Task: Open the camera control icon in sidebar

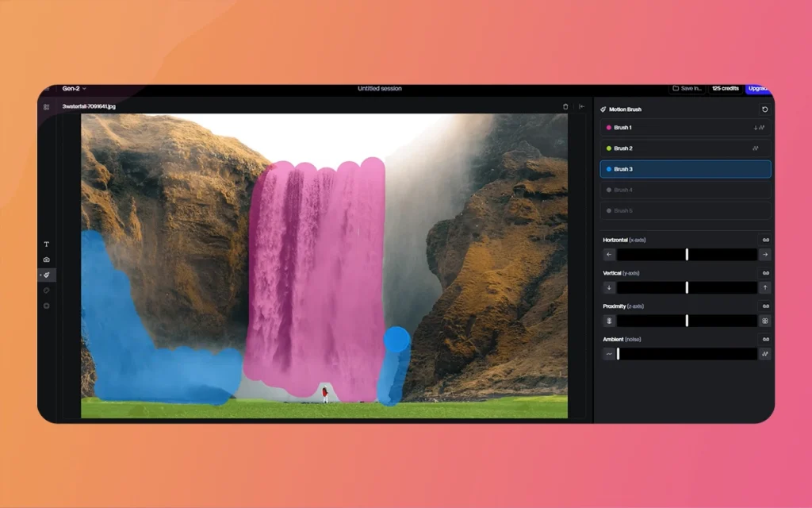Action: (47, 260)
